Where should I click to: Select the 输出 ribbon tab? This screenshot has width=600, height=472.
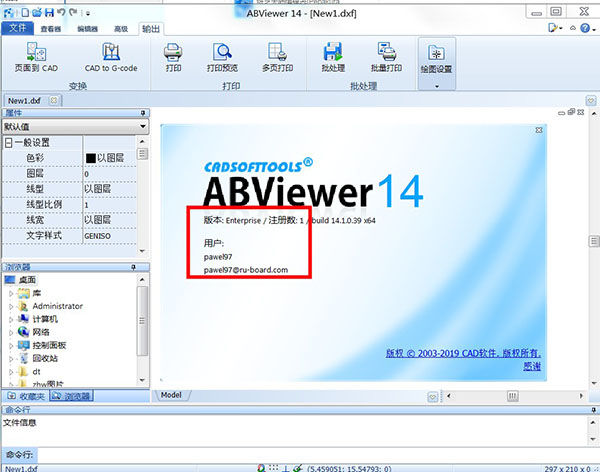coord(151,29)
